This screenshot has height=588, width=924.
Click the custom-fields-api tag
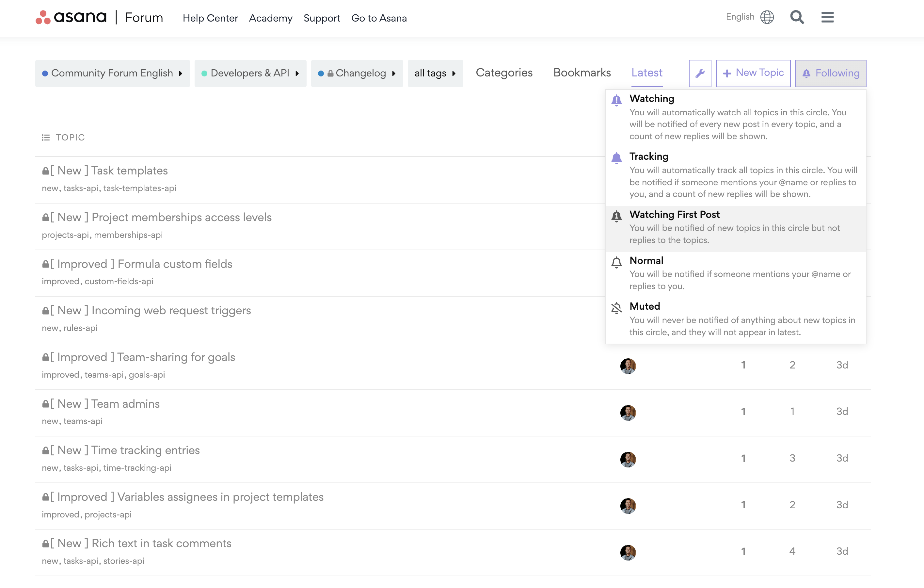coord(119,281)
